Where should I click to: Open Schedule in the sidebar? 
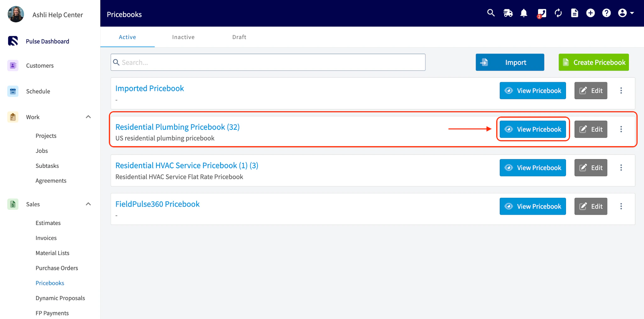(38, 91)
